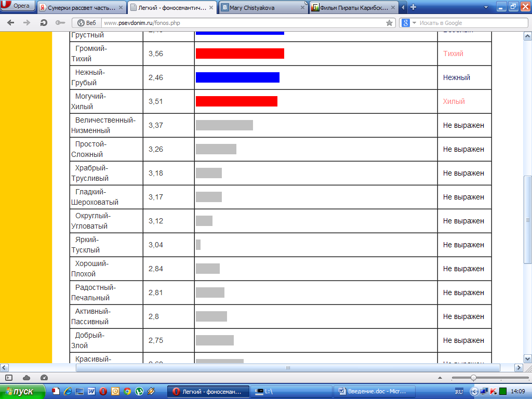This screenshot has width=532, height=399.
Task: Click the value 2,84 in Хороший-Плохой row
Action: click(x=156, y=269)
